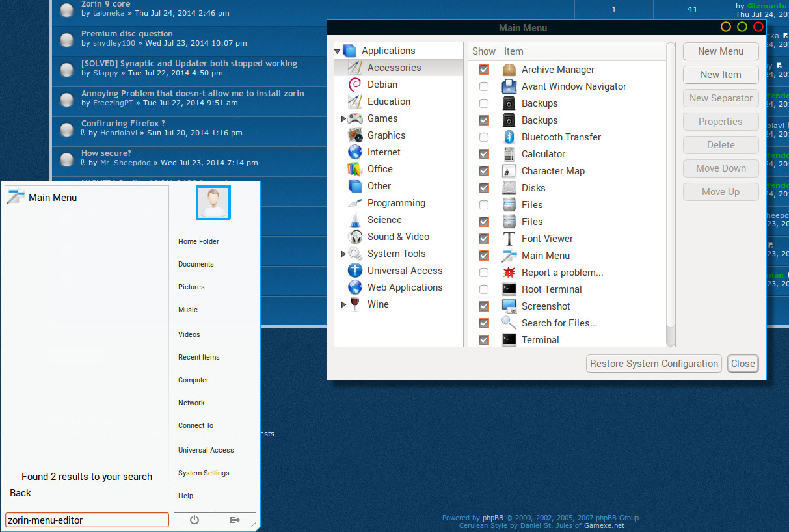Select the Sound & Video headphones icon
This screenshot has width=789, height=532.
355,237
